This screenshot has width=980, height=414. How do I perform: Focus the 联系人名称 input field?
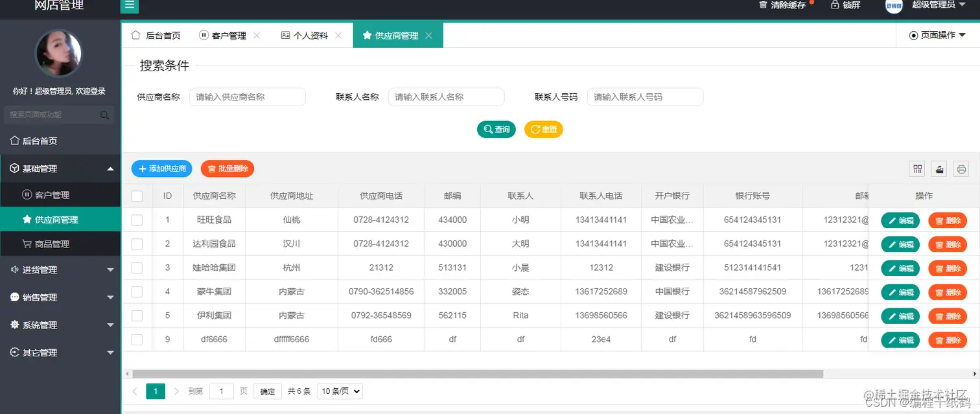click(x=447, y=97)
